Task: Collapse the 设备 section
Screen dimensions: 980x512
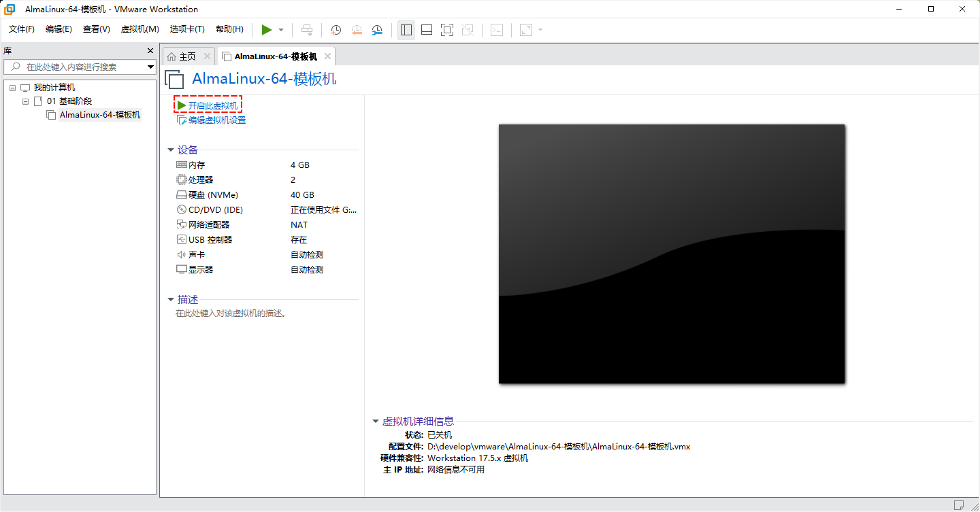Action: [x=171, y=150]
